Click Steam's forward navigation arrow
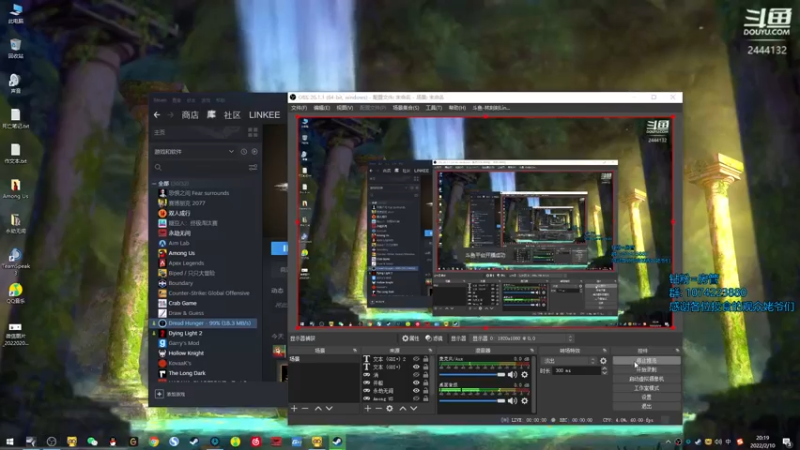This screenshot has height=450, width=800. [171, 115]
